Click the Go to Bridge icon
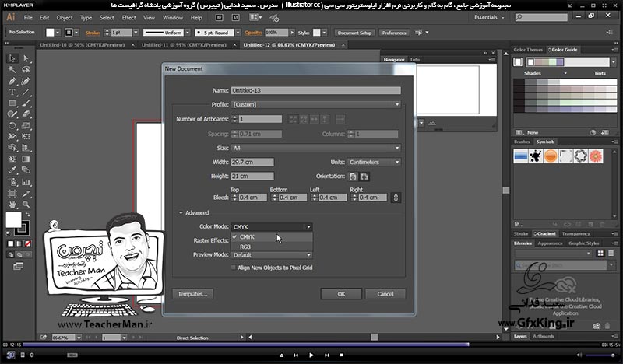 pos(219,17)
